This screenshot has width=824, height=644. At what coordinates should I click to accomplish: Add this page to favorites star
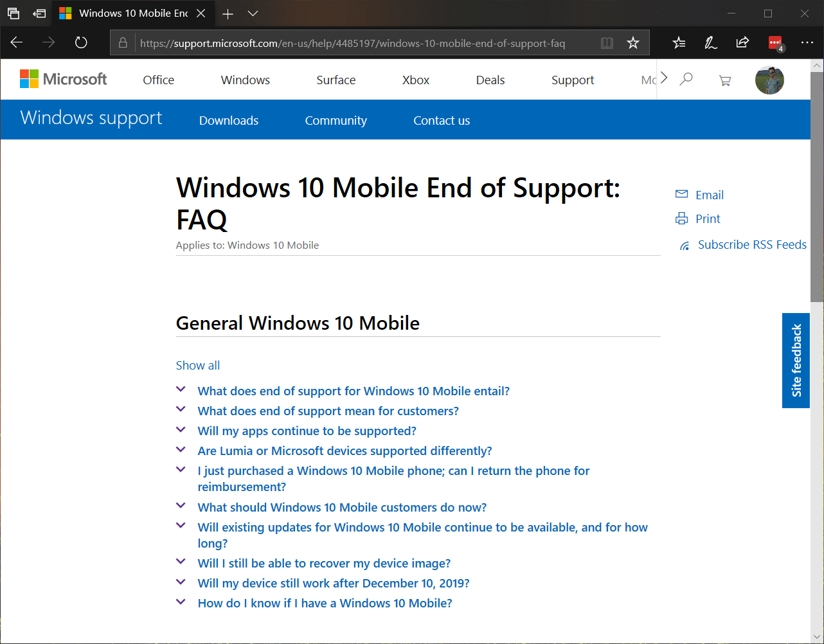click(633, 43)
